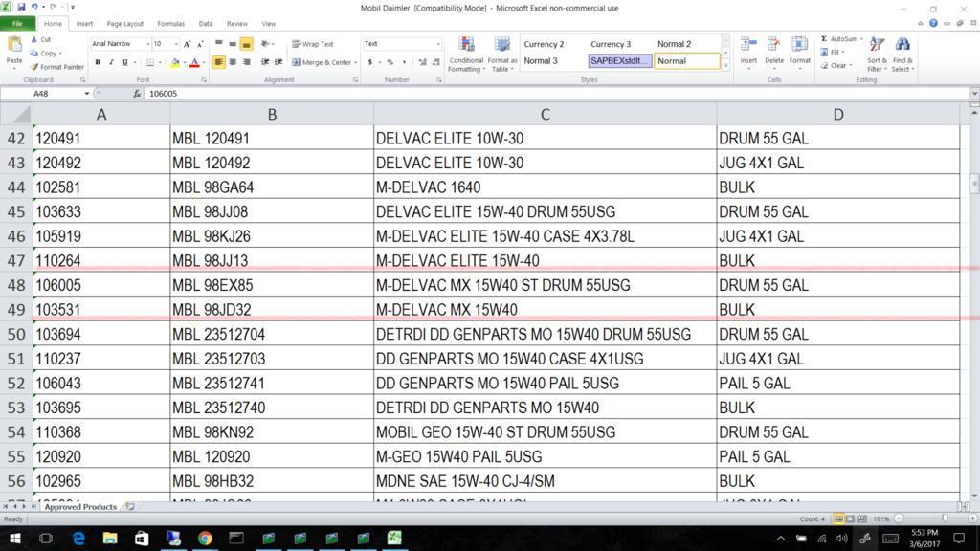The image size is (980, 551).
Task: Toggle Bold formatting
Action: pyautogui.click(x=98, y=62)
